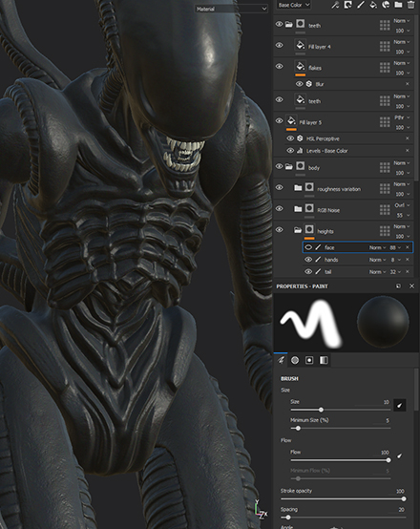Click the Levels histogram icon
Screen dimensions: 420x529
click(300, 151)
